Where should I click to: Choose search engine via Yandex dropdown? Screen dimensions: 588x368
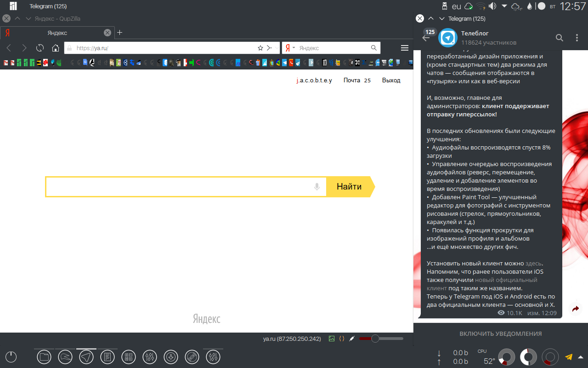coord(289,48)
